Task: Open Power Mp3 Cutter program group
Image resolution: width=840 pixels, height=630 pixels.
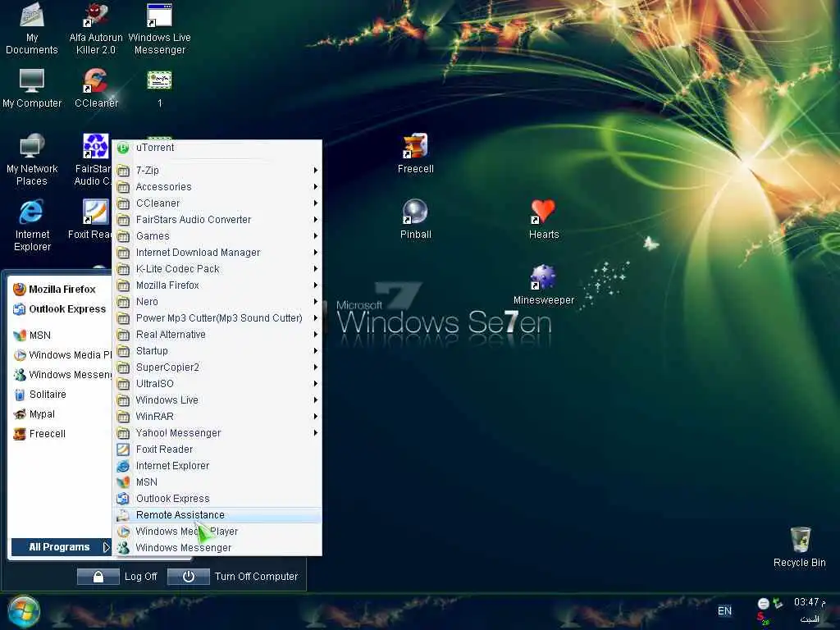Action: click(x=218, y=318)
